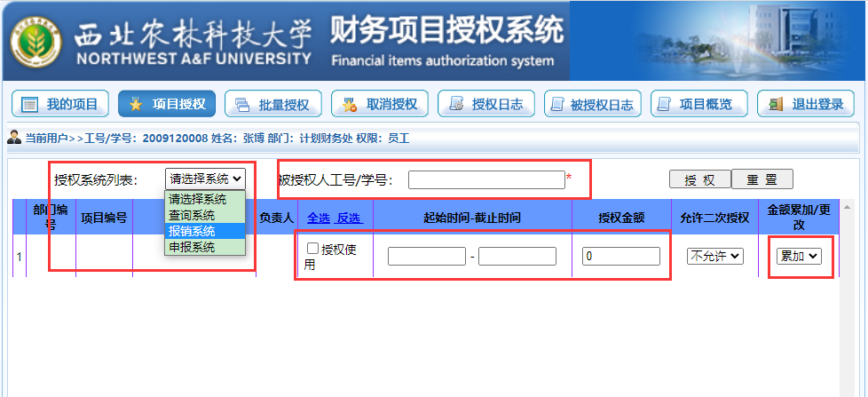Focus the 被授权人工号/学号 input field
This screenshot has width=868, height=397.
point(486,180)
